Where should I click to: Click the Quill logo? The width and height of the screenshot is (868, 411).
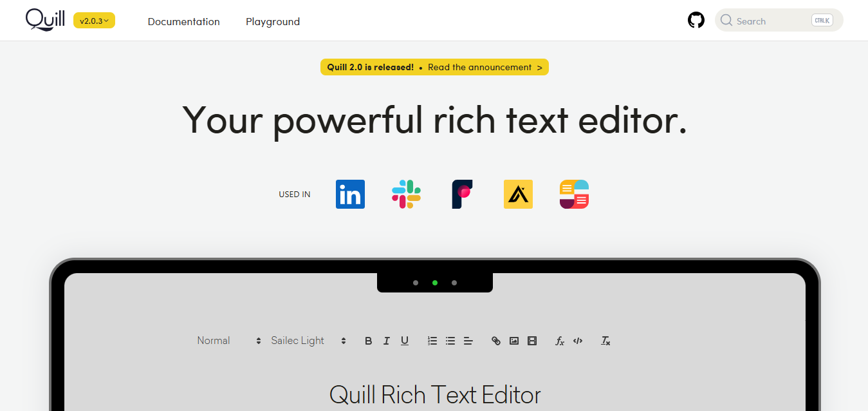coord(45,20)
